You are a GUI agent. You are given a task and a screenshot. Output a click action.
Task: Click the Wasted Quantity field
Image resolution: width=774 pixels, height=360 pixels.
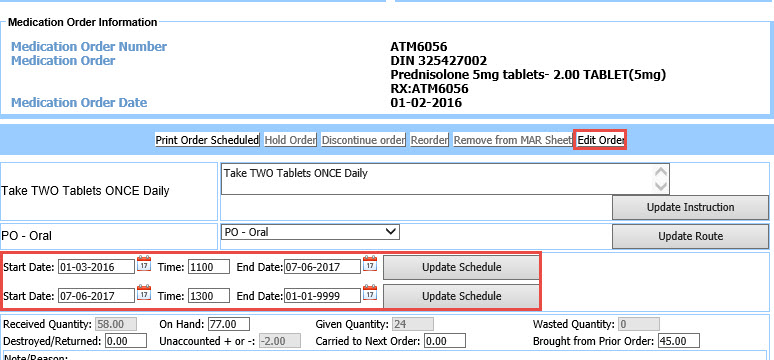(x=638, y=324)
